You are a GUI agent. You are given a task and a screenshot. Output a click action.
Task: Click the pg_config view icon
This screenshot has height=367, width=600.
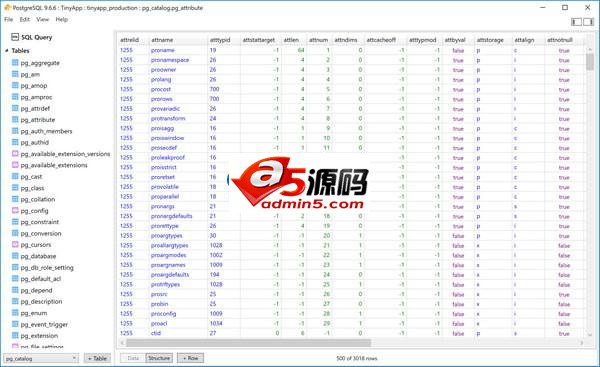pos(15,210)
